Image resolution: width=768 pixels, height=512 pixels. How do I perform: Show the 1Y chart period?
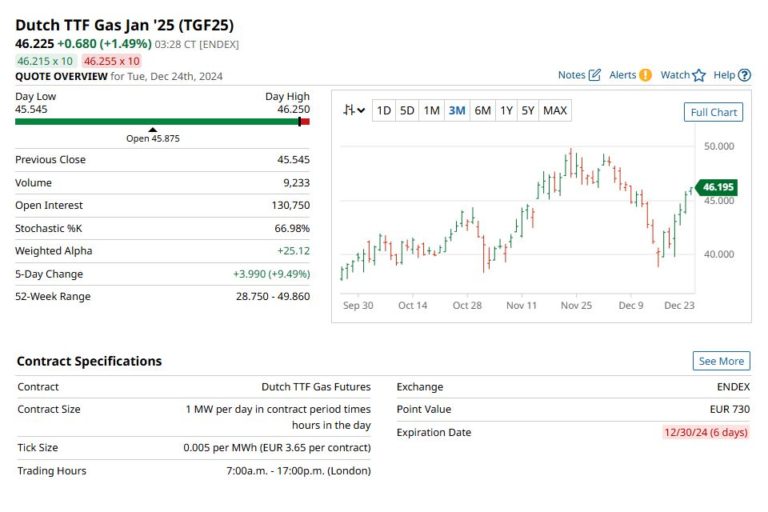click(506, 111)
